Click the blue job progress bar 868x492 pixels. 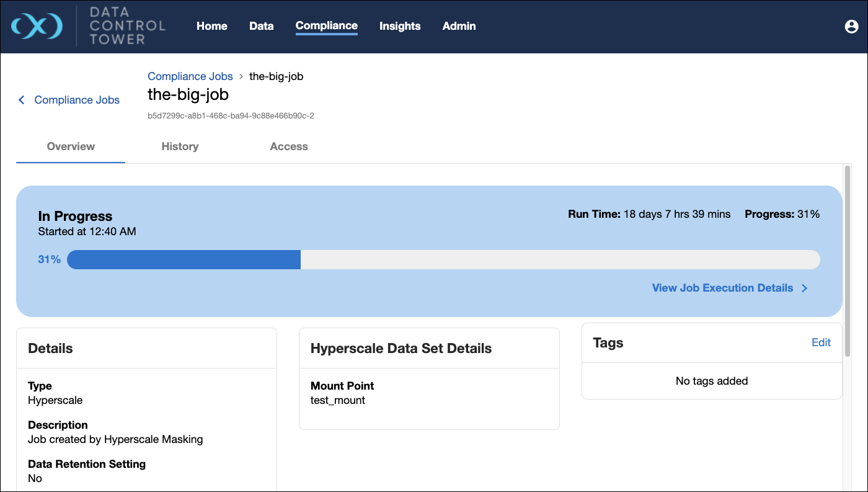(184, 259)
